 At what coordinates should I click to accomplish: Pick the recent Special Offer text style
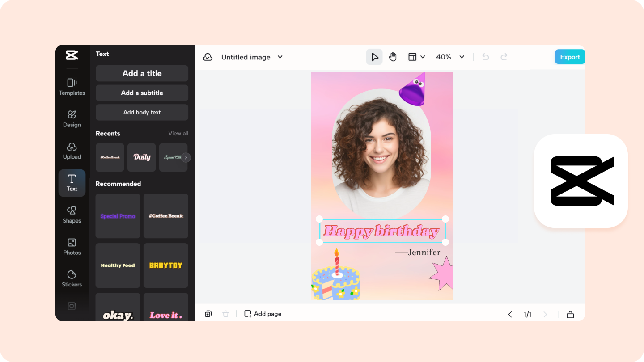(173, 157)
